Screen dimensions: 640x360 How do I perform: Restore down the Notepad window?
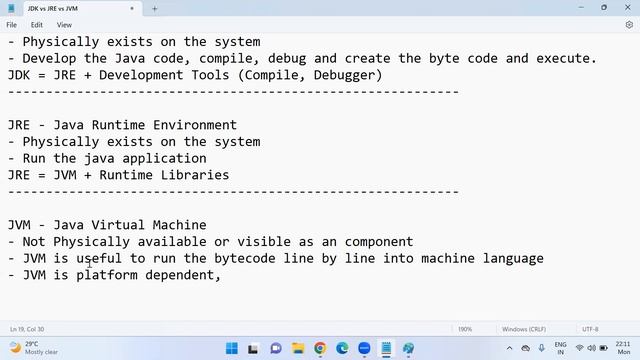coord(604,8)
